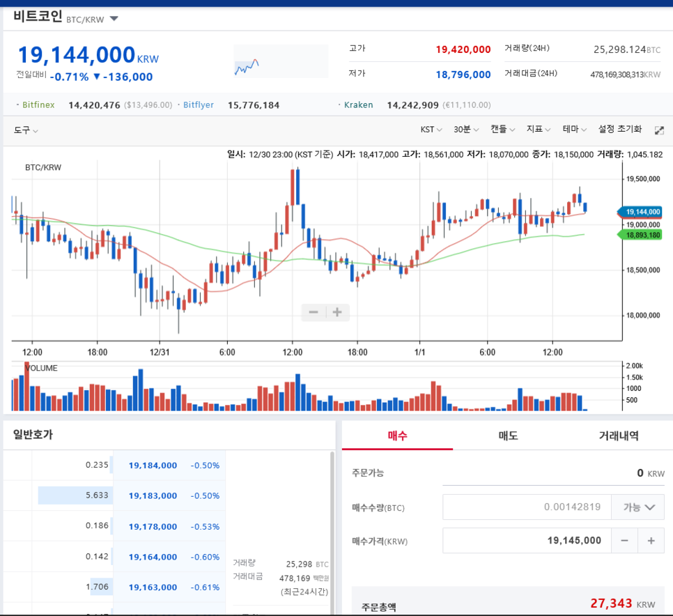This screenshot has height=616, width=673.
Task: Click the Bitfinex exchange name
Action: [38, 105]
